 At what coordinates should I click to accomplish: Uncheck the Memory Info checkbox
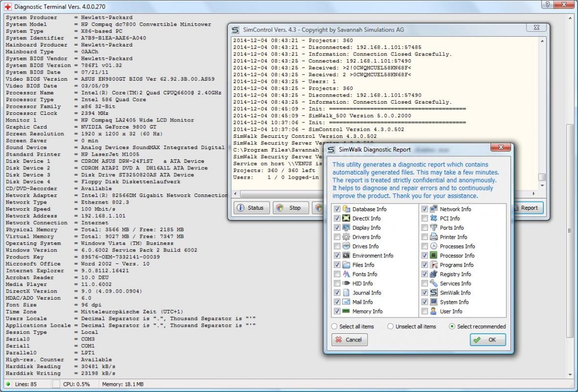337,311
